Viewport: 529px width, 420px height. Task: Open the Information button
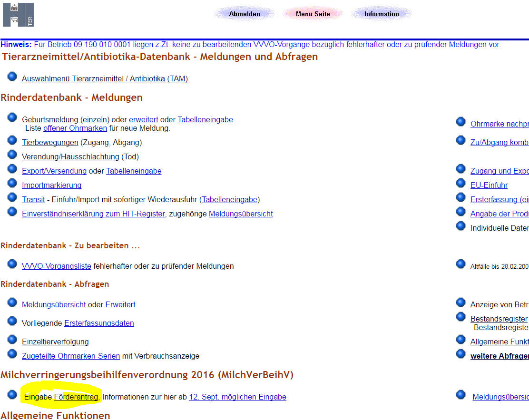(382, 14)
